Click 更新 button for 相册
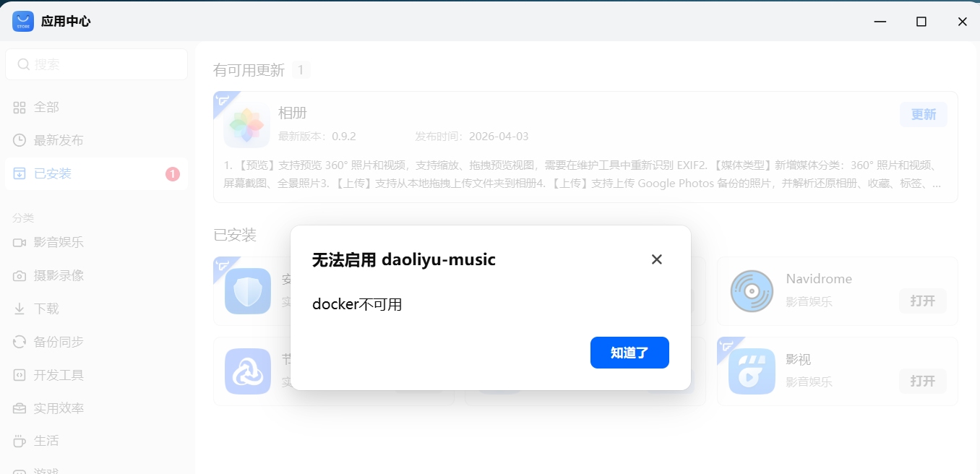 (924, 114)
